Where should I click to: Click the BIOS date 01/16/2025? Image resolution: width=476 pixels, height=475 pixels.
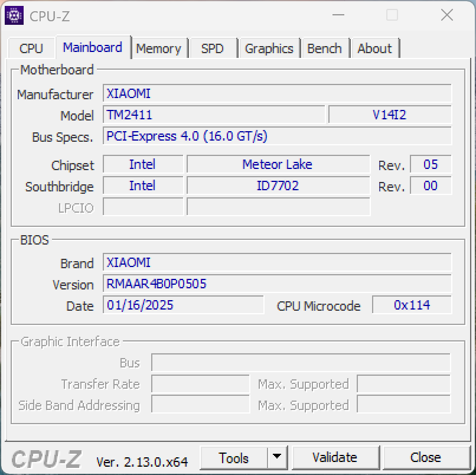tap(183, 305)
